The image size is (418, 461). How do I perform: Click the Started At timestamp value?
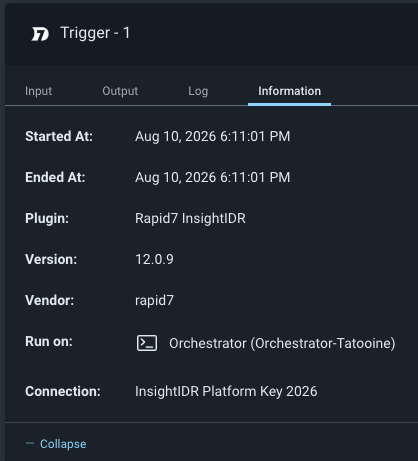pos(212,136)
